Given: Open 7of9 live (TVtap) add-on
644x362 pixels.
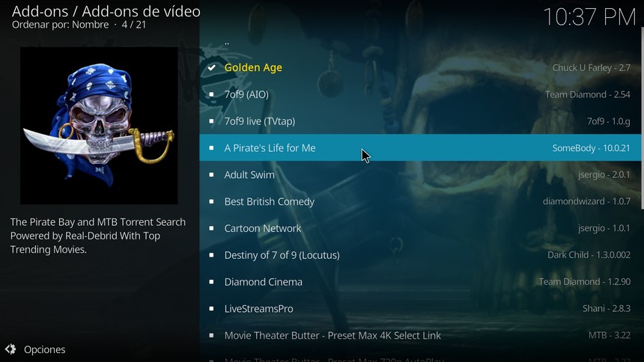Looking at the screenshot, I should pyautogui.click(x=420, y=121).
